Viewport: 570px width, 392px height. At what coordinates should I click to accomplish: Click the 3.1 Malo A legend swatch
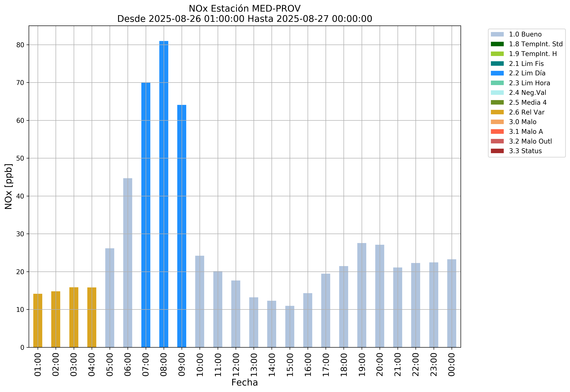coord(497,132)
